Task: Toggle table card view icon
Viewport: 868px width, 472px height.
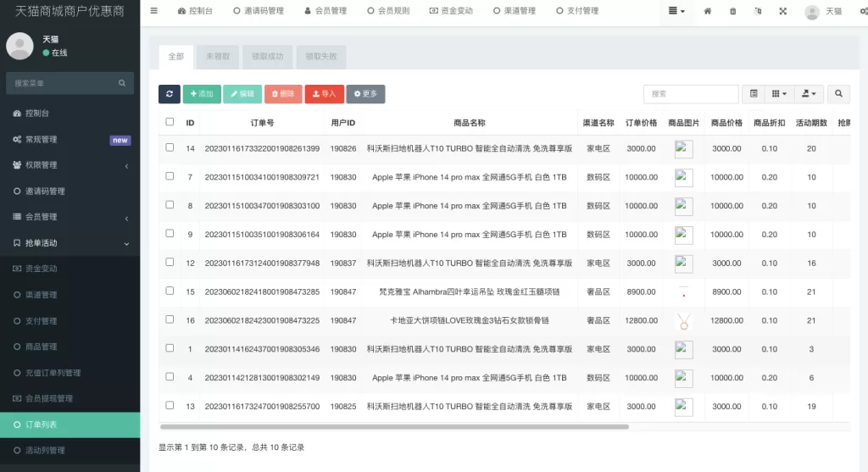Action: [754, 94]
